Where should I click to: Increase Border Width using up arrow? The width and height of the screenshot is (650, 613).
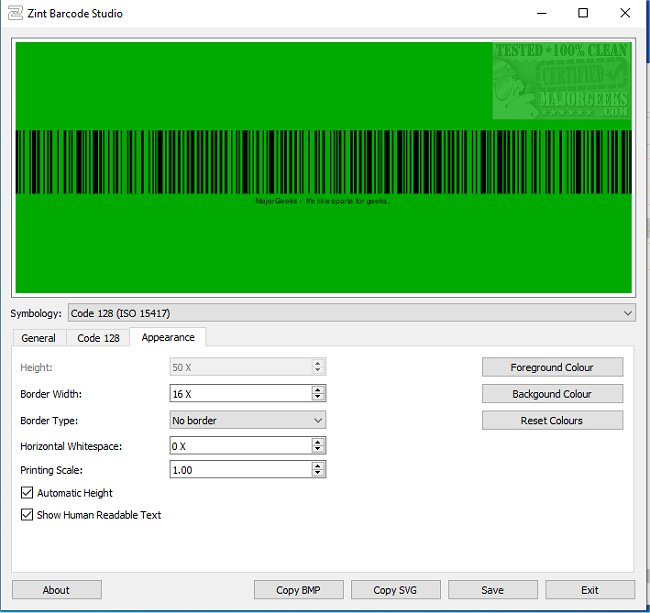coord(318,390)
